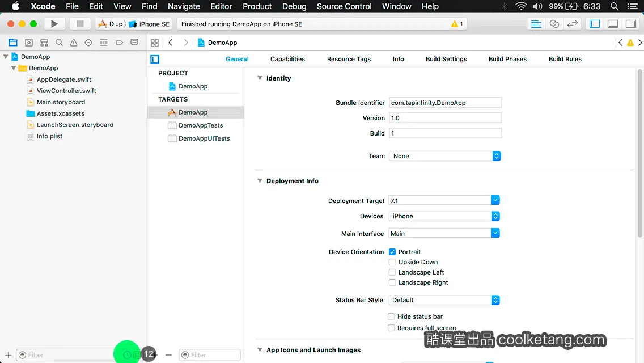Open the Status Bar Style dropdown
Image resolution: width=644 pixels, height=363 pixels.
(444, 300)
